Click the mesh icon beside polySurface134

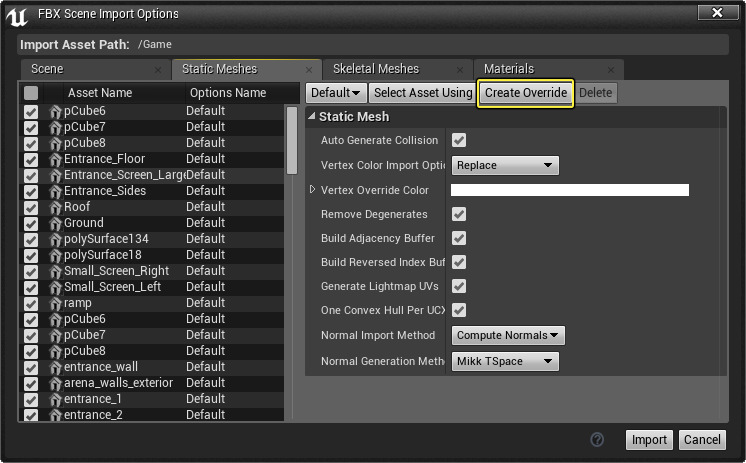(x=56, y=239)
